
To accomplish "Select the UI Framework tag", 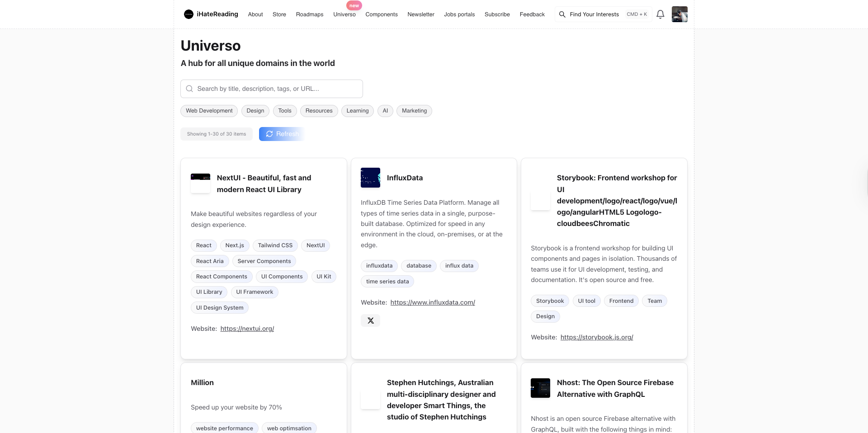I will coord(255,292).
